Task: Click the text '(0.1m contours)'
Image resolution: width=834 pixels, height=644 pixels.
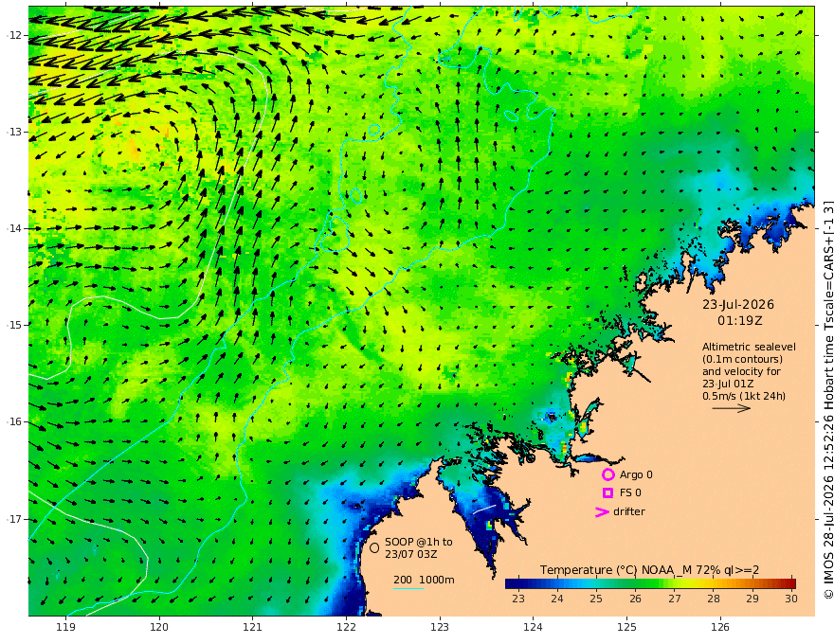Action: [742, 359]
